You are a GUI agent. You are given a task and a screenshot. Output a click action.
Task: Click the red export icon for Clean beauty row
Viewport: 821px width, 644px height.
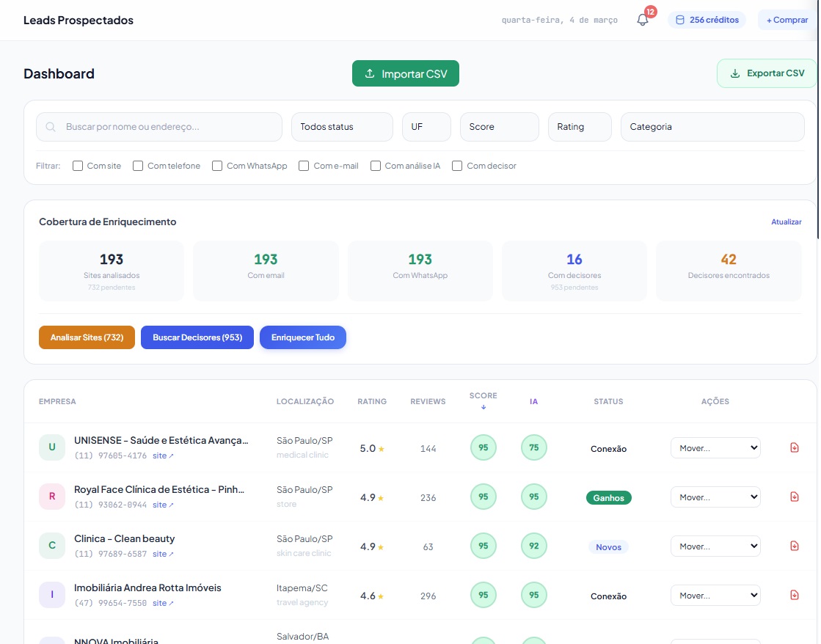(795, 546)
